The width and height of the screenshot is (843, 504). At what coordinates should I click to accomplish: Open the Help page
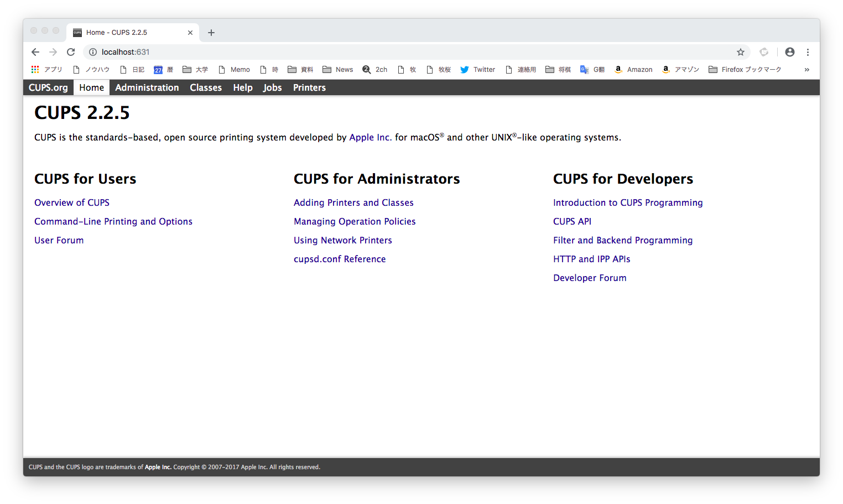[243, 87]
